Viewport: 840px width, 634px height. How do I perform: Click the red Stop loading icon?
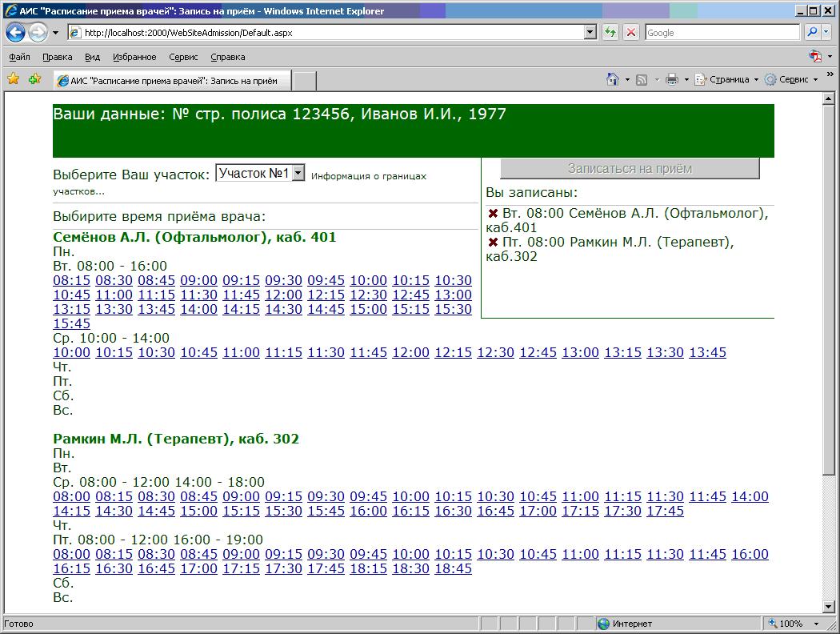pyautogui.click(x=631, y=32)
